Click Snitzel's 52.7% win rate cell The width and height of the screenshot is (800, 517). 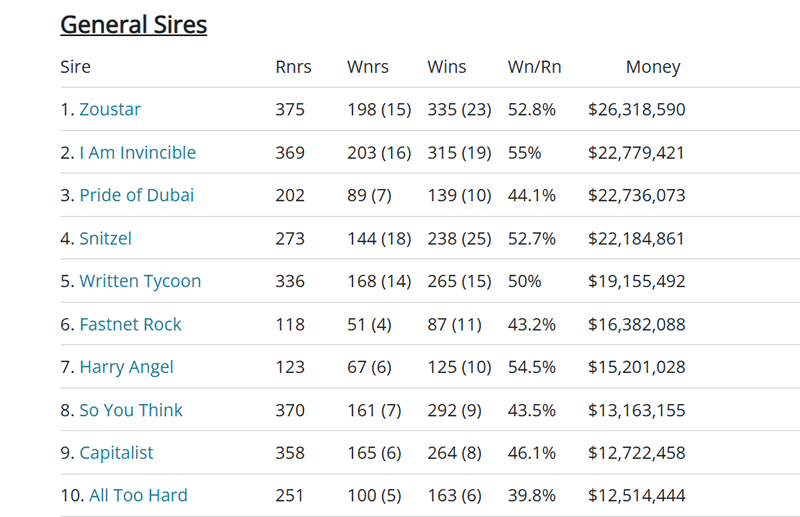tap(531, 239)
